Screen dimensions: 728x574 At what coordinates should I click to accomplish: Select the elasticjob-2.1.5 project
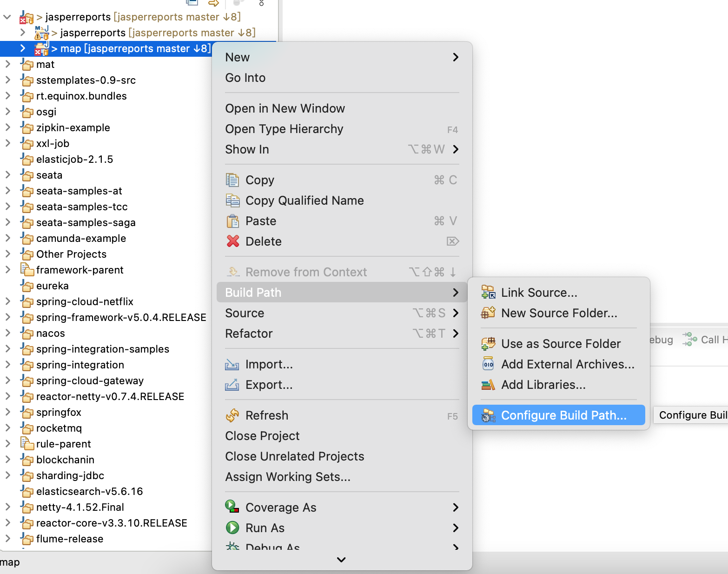(74, 159)
